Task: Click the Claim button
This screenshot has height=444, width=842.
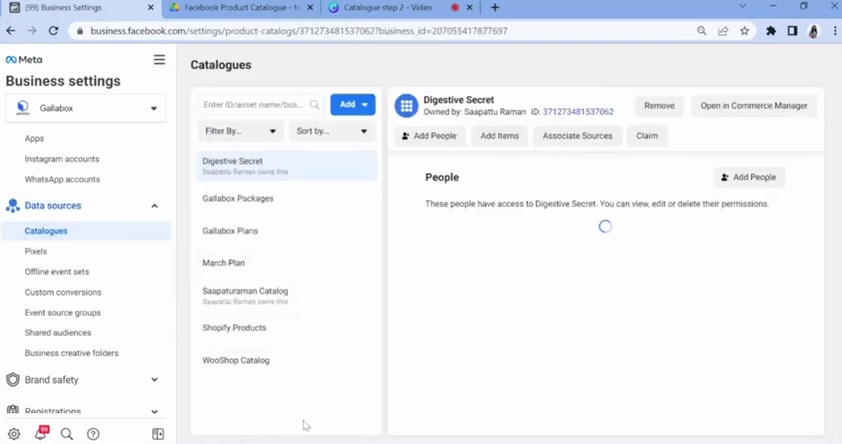Action: point(647,136)
